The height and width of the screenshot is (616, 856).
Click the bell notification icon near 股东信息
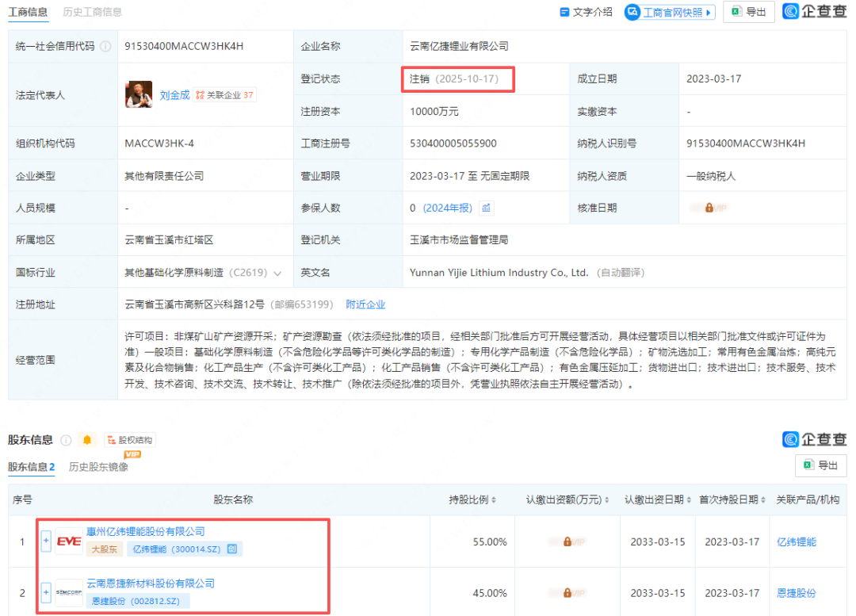tap(87, 439)
